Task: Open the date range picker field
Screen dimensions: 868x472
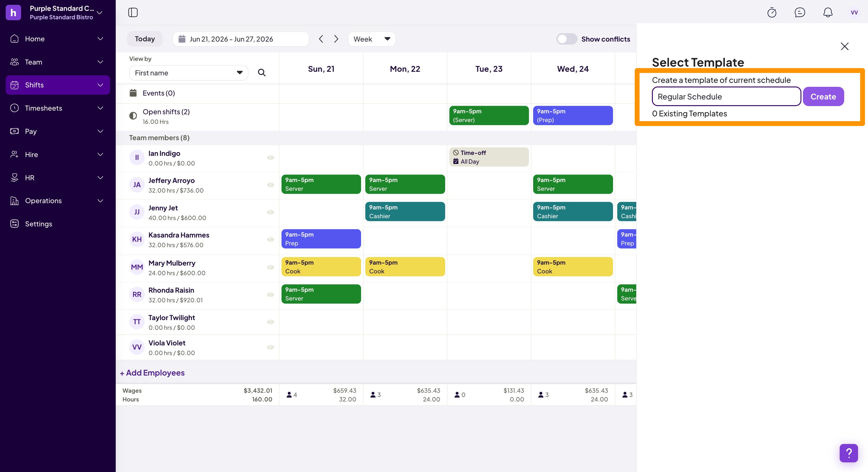Action: click(x=240, y=39)
